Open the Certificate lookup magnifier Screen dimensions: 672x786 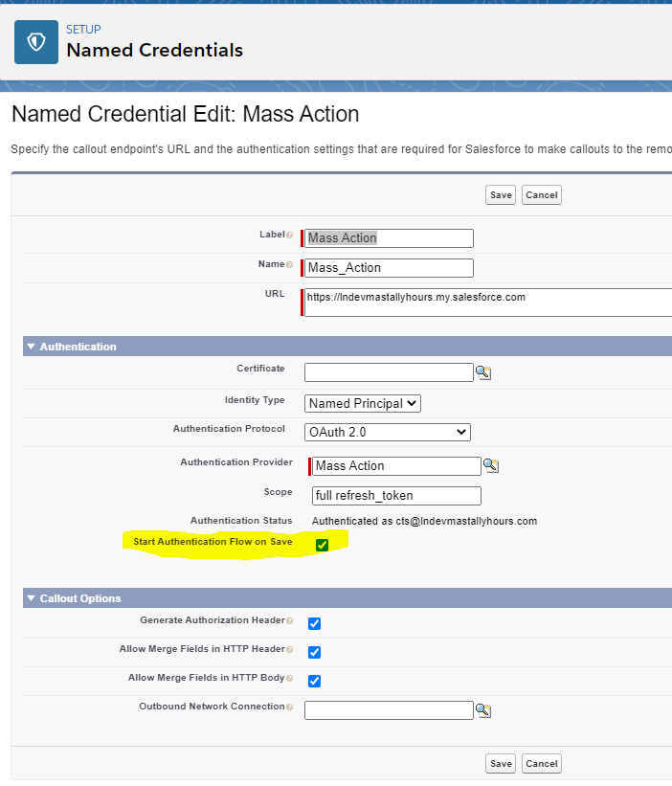(x=484, y=371)
